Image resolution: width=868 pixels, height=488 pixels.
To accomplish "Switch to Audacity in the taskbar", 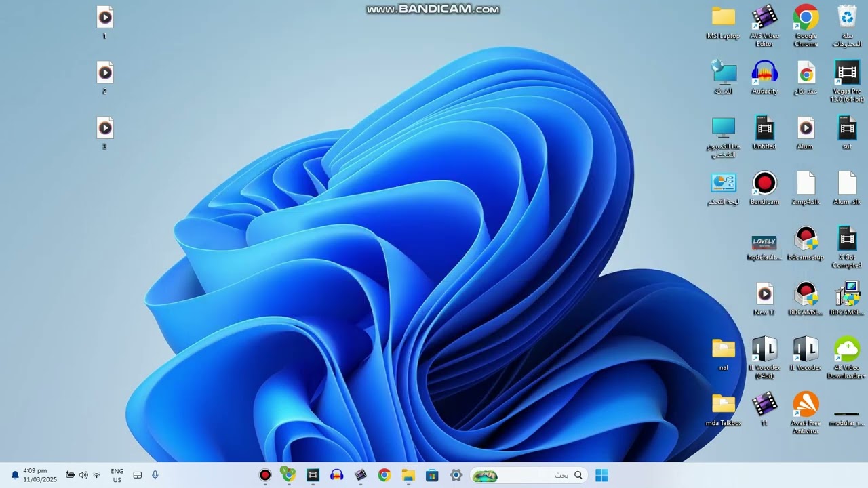I will [337, 475].
